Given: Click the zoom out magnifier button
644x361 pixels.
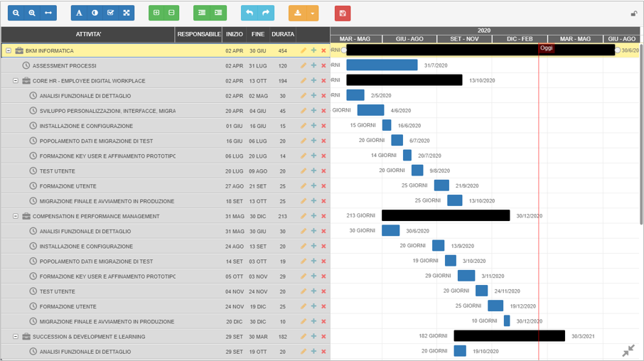Looking at the screenshot, I should click(16, 13).
